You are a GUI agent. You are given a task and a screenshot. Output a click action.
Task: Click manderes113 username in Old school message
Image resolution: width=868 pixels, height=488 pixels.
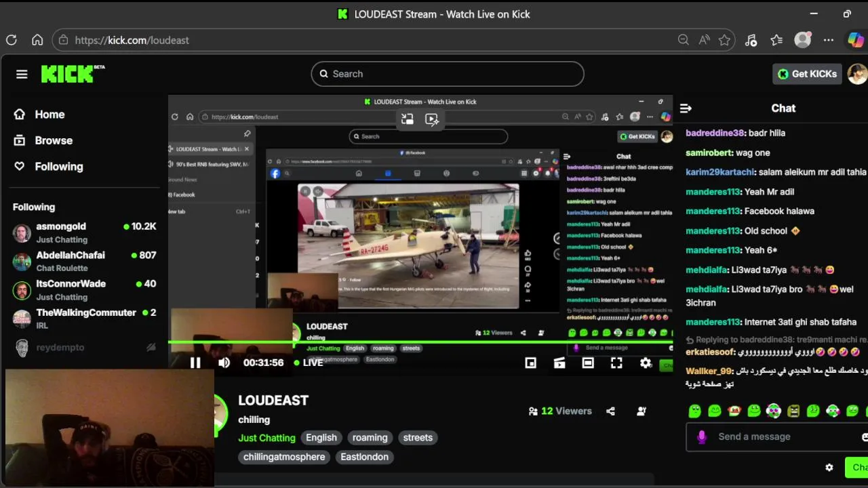coord(713,230)
